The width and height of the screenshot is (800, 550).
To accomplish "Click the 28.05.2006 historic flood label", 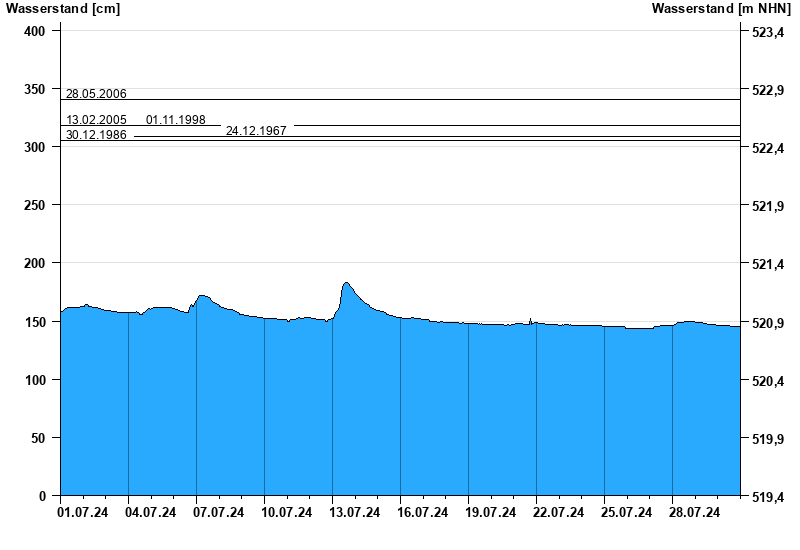I will click(96, 94).
